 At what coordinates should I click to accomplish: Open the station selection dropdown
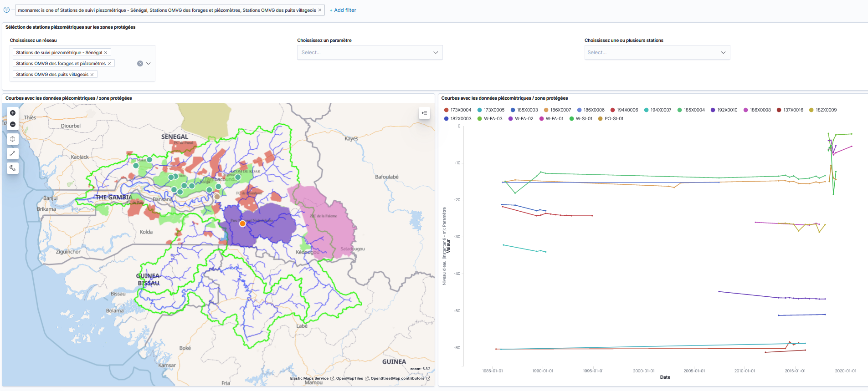click(x=657, y=52)
